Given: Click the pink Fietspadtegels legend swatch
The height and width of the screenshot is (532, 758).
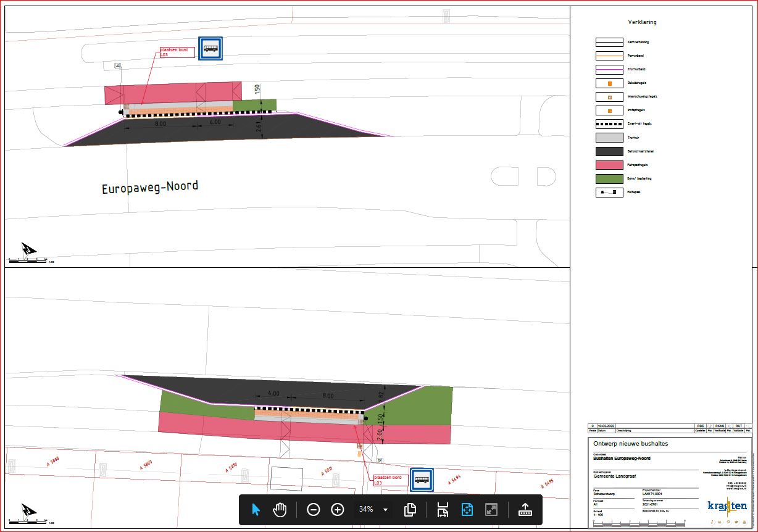Looking at the screenshot, I should [x=609, y=165].
